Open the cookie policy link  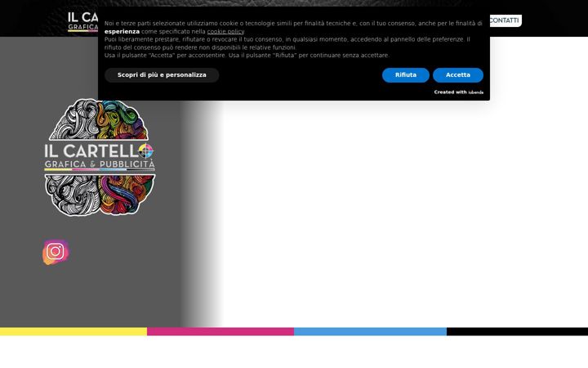(x=225, y=32)
